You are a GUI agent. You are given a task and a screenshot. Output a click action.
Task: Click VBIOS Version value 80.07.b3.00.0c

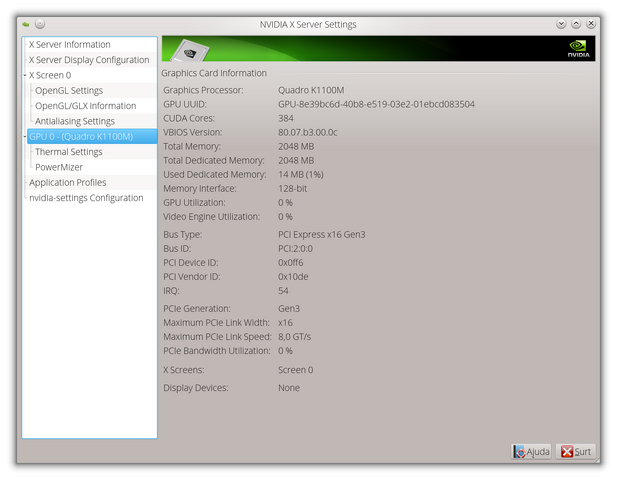tap(307, 132)
